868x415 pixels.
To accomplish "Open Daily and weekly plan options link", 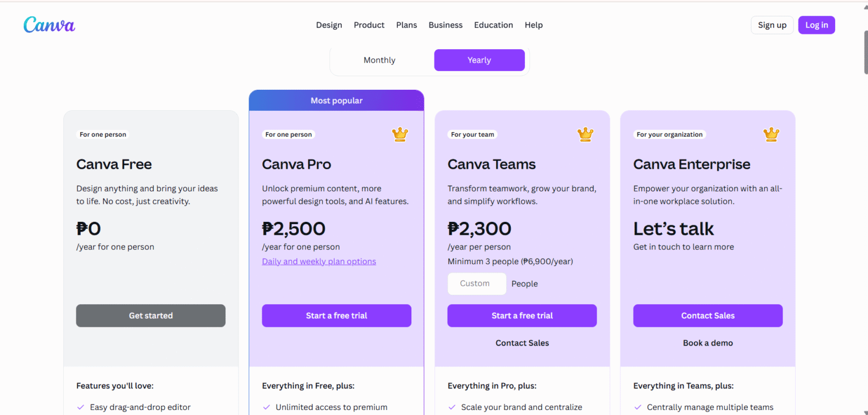I will (x=319, y=261).
